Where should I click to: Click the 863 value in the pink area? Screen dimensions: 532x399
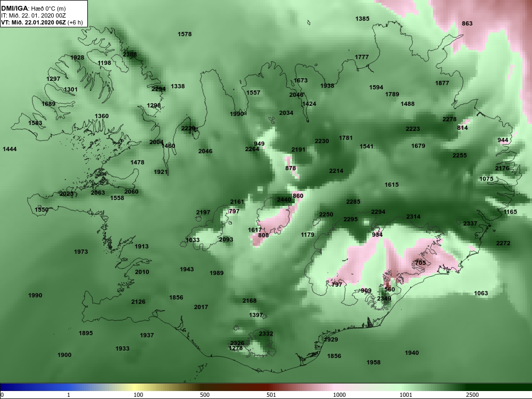click(x=467, y=24)
